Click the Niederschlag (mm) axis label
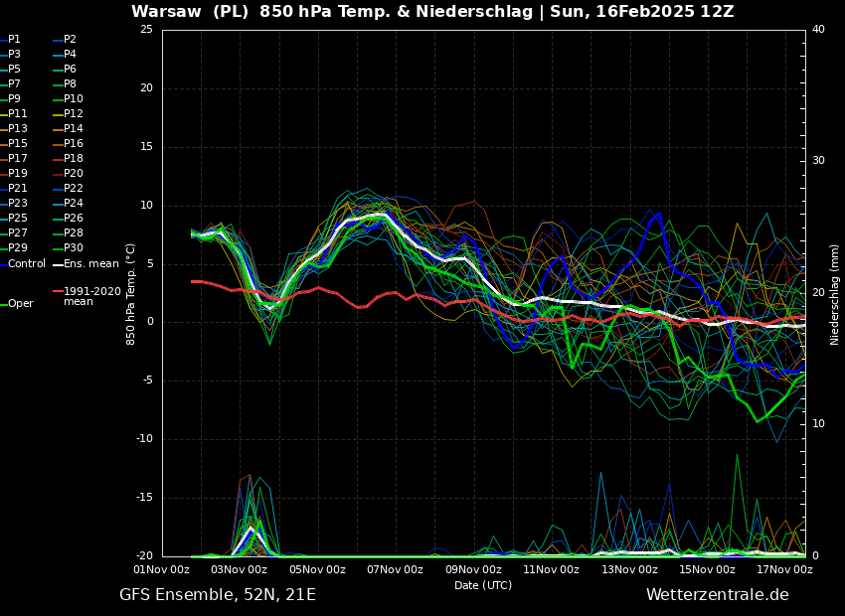Image resolution: width=845 pixels, height=616 pixels. point(835,294)
